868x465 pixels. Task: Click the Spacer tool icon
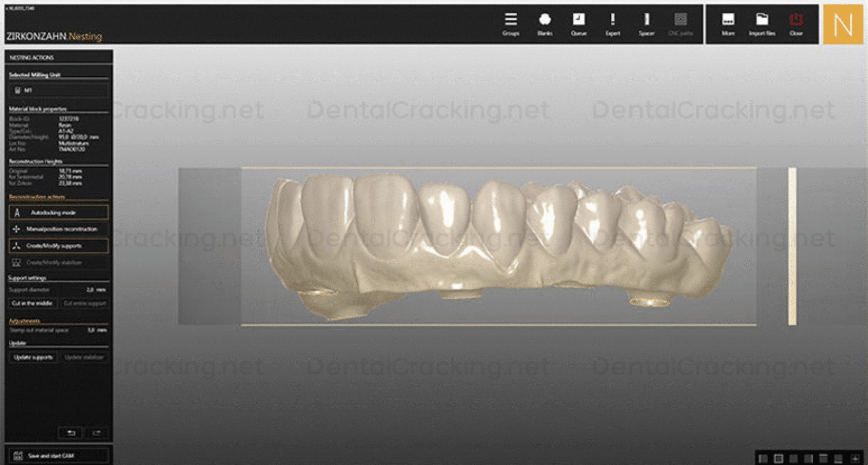tap(647, 23)
